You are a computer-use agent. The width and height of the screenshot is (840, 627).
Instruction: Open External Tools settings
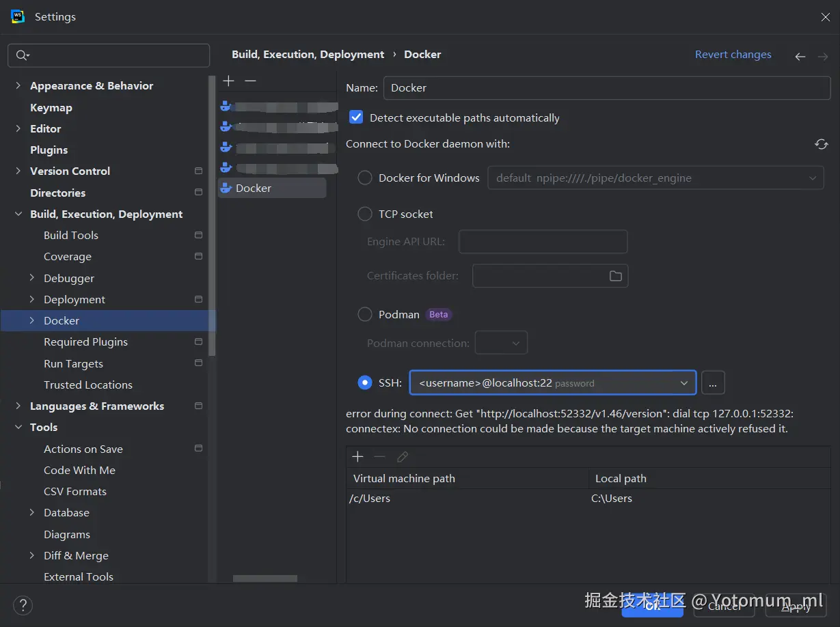tap(79, 576)
